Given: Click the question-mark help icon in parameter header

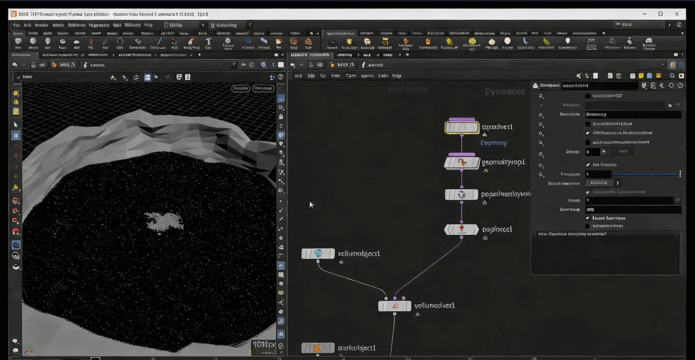Looking at the screenshot, I should point(680,86).
